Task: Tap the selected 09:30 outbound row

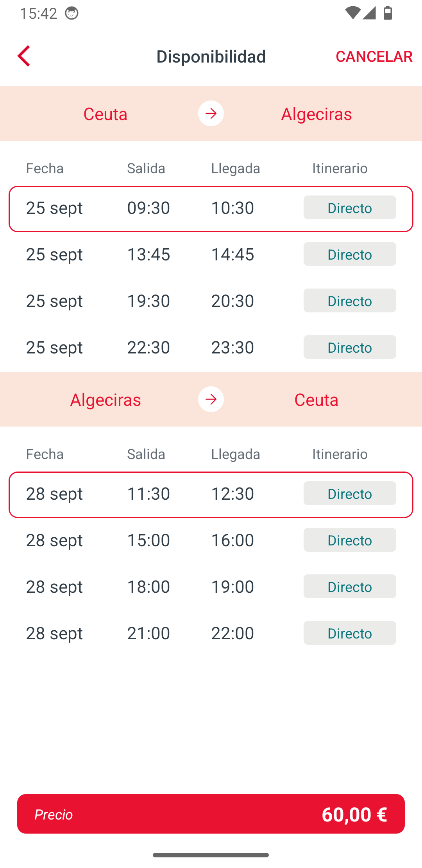Action: point(211,209)
